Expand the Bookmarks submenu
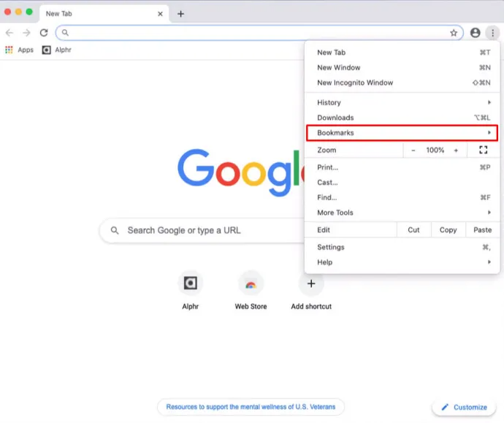The image size is (504, 423). tap(402, 133)
